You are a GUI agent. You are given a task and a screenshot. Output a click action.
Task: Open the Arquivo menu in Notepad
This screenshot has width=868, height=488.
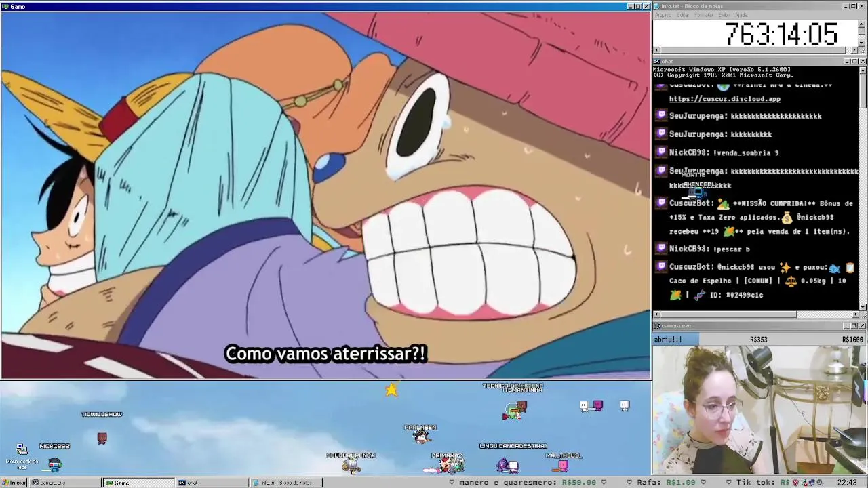(x=663, y=15)
